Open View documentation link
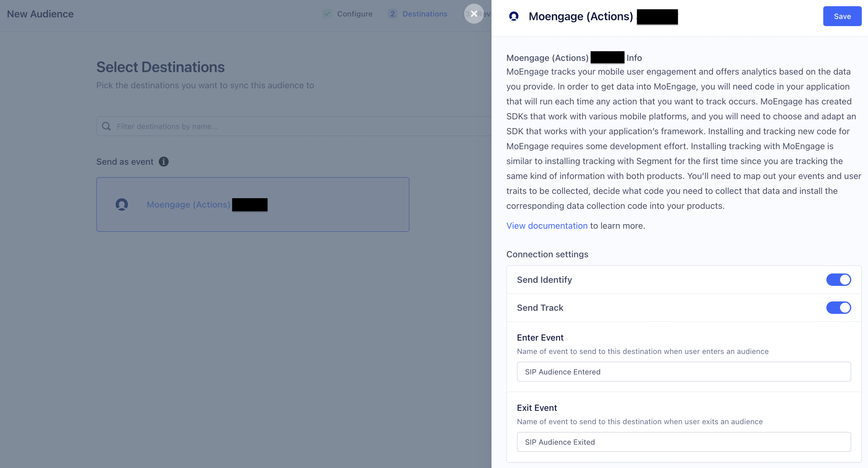This screenshot has height=468, width=868. click(x=546, y=226)
